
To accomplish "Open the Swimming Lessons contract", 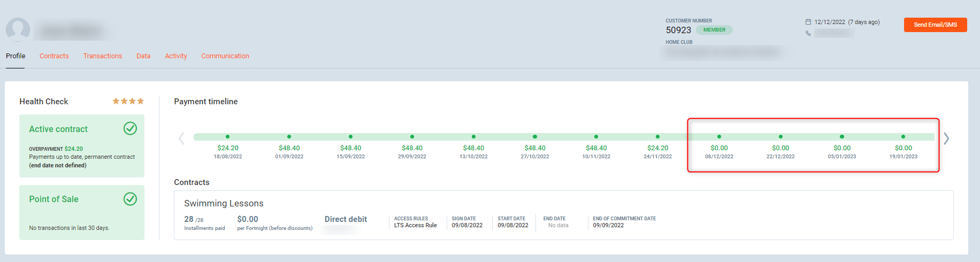I will click(224, 203).
